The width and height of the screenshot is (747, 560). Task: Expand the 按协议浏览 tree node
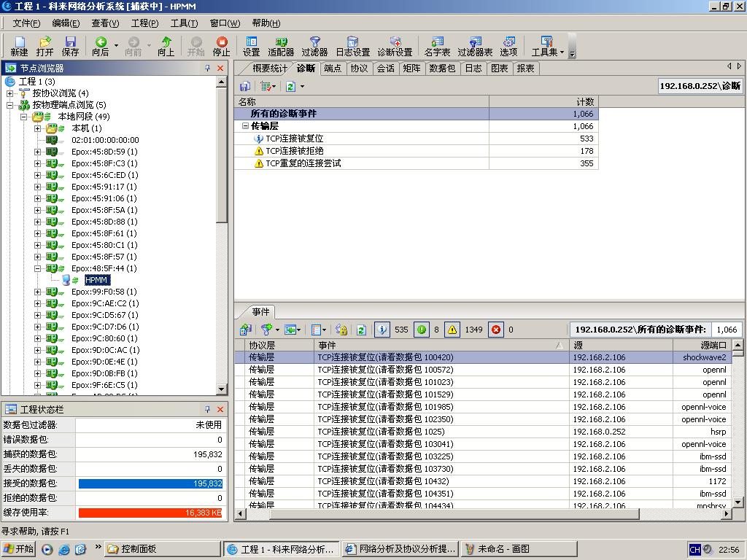pyautogui.click(x=10, y=93)
